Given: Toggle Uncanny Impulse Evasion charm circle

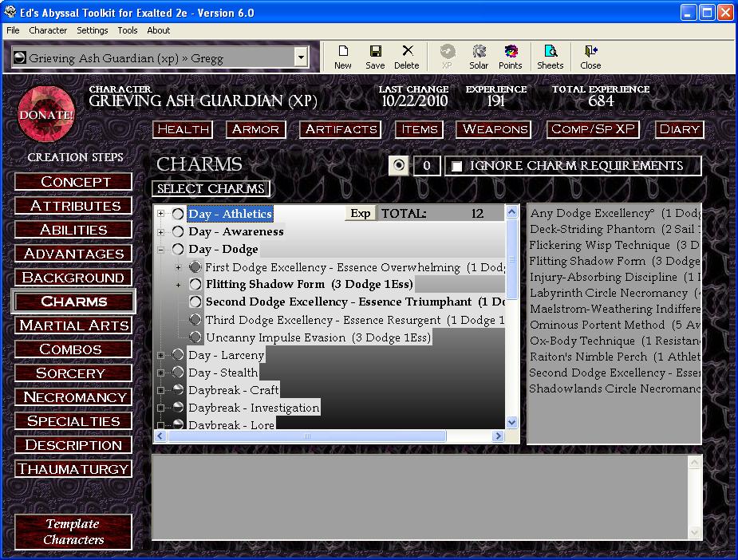Looking at the screenshot, I should tap(195, 337).
